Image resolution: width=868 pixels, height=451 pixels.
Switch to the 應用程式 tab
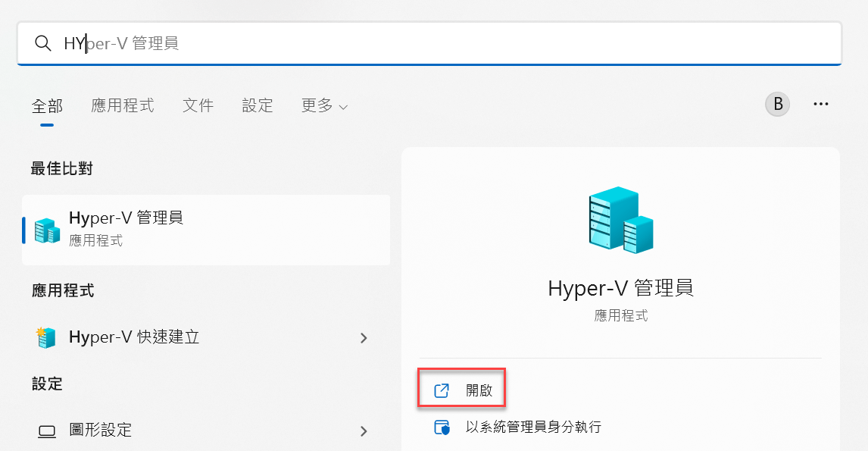pyautogui.click(x=123, y=105)
